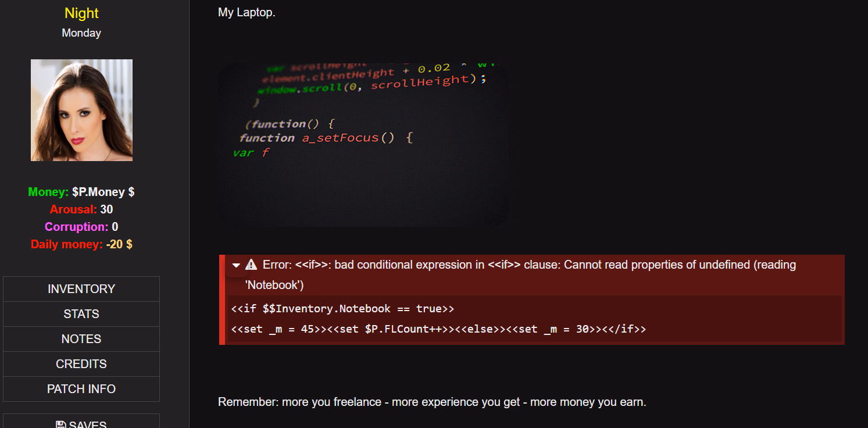868x428 pixels.
Task: Open the INVENTORY panel
Action: tap(81, 289)
